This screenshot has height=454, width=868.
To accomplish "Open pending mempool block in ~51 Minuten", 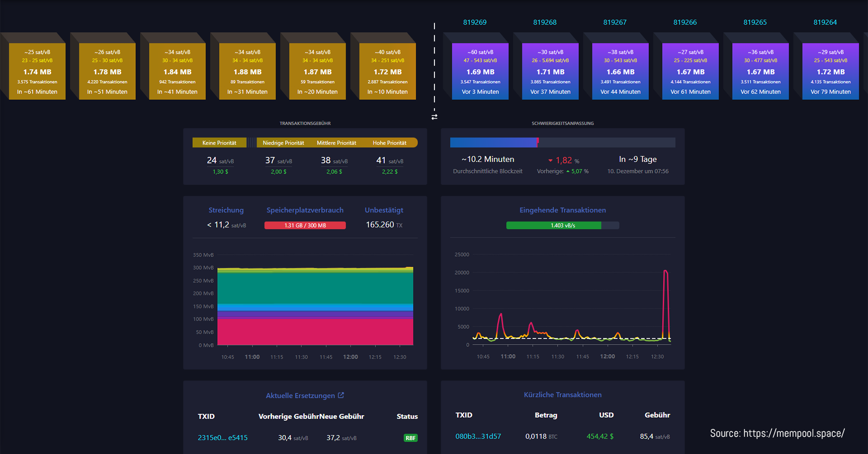I will pyautogui.click(x=108, y=71).
